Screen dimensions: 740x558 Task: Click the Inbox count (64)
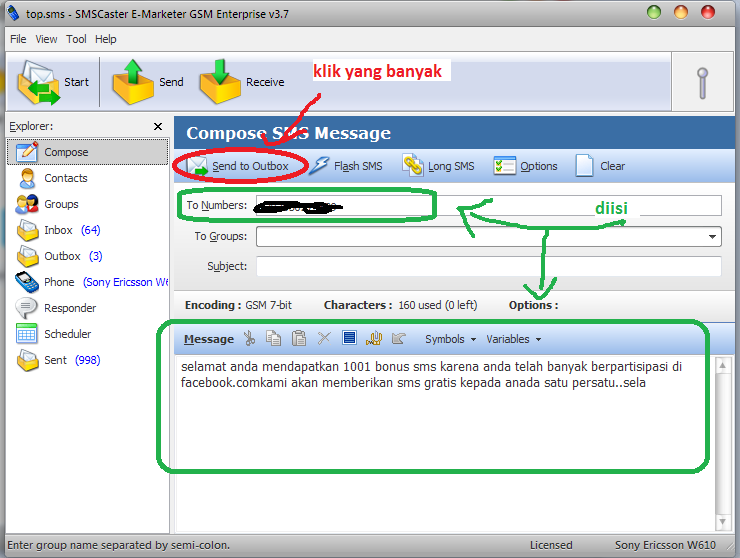pyautogui.click(x=91, y=230)
